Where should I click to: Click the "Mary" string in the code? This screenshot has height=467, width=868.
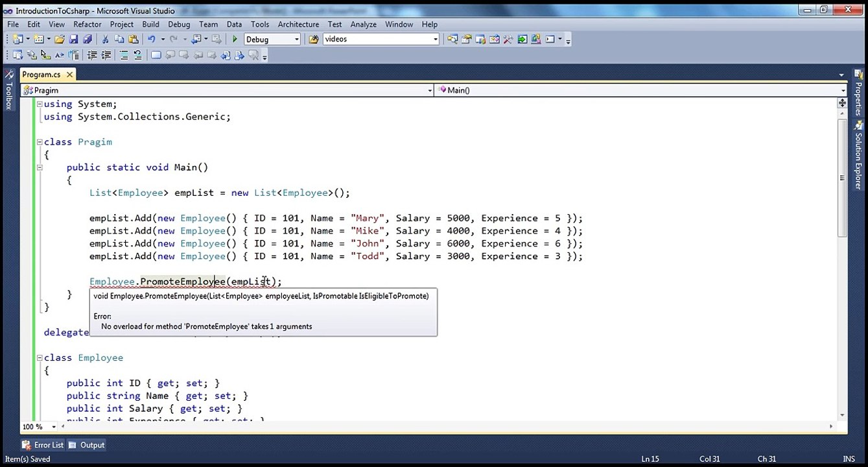tap(368, 218)
